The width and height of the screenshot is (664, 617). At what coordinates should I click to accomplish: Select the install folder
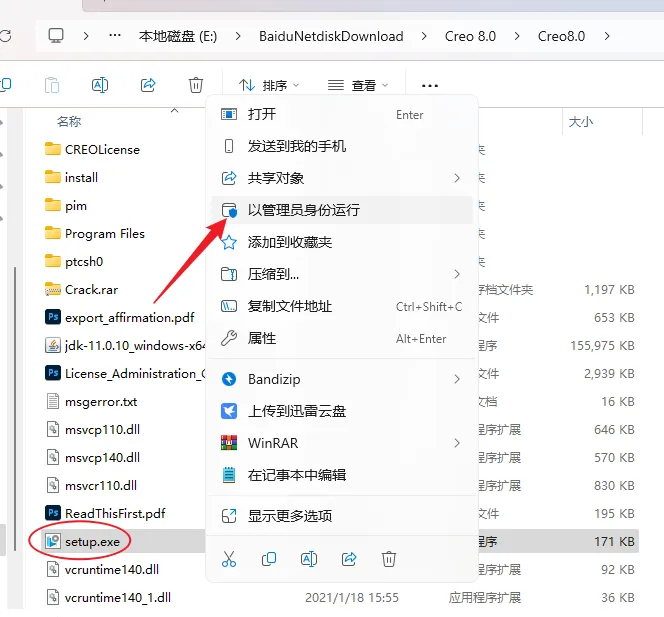click(81, 178)
